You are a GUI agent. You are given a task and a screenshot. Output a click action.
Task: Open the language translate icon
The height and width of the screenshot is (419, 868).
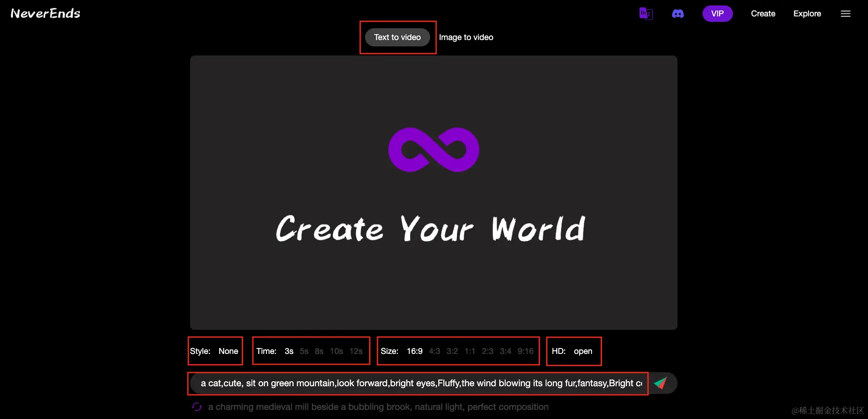pos(646,14)
